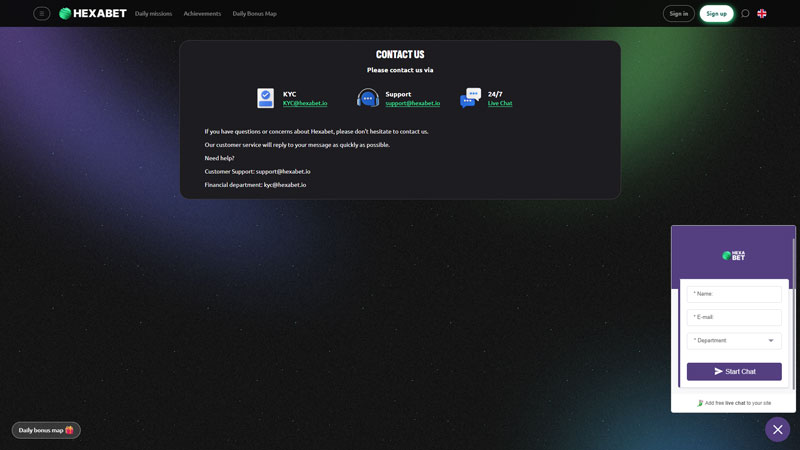The width and height of the screenshot is (800, 450).
Task: Click the 'CONTACT US' heading
Action: coord(400,55)
